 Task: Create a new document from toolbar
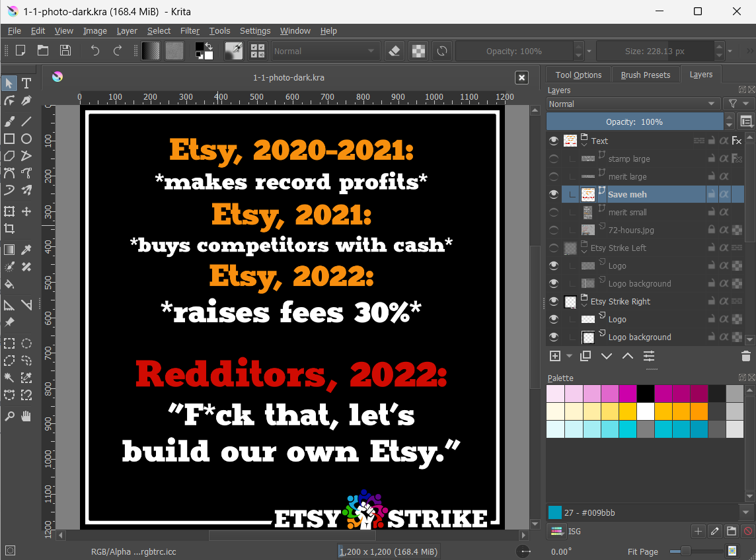coord(20,51)
